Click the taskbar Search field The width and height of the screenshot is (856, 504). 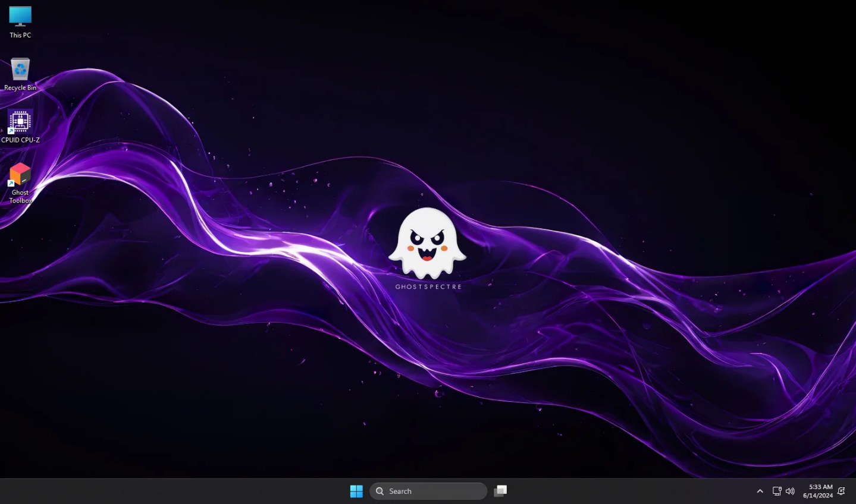click(428, 491)
